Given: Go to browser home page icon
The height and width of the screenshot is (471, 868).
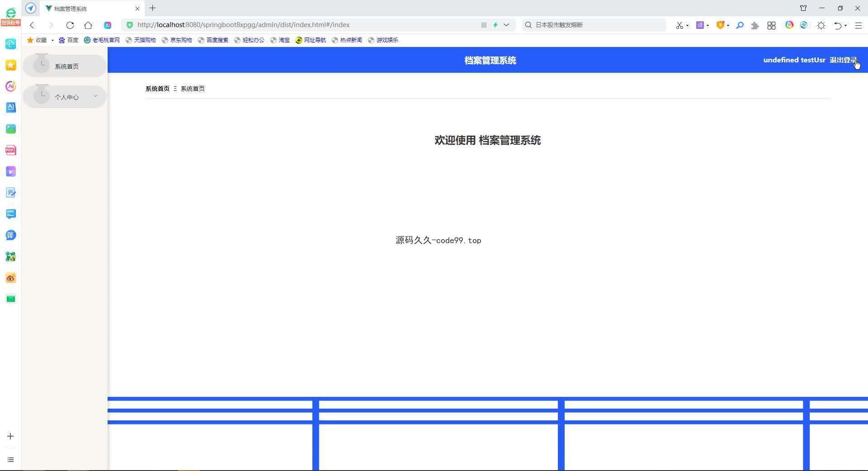Looking at the screenshot, I should 88,25.
